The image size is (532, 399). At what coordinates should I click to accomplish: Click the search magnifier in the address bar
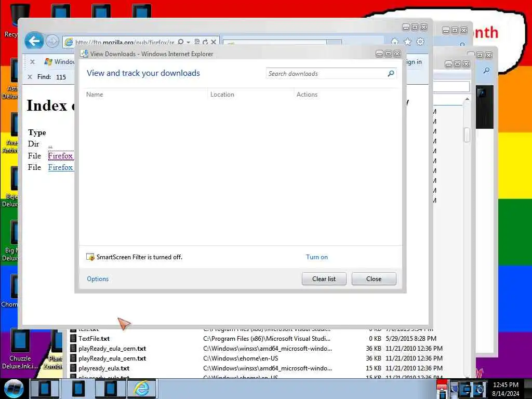tap(181, 42)
